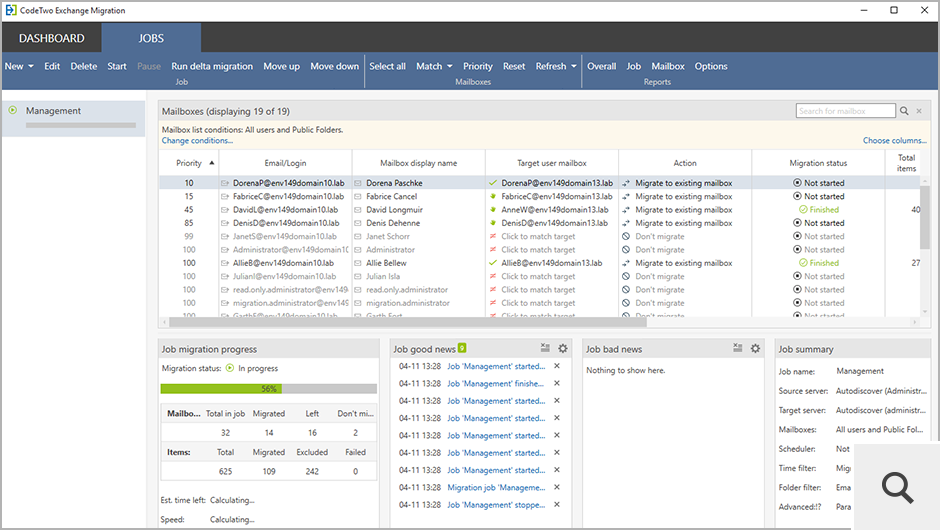Open the Refresh dropdown
The width and height of the screenshot is (940, 530).
click(556, 66)
